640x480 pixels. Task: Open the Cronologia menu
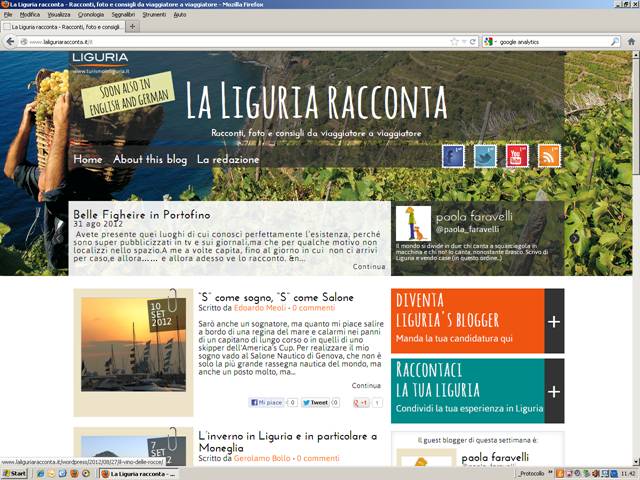click(91, 15)
